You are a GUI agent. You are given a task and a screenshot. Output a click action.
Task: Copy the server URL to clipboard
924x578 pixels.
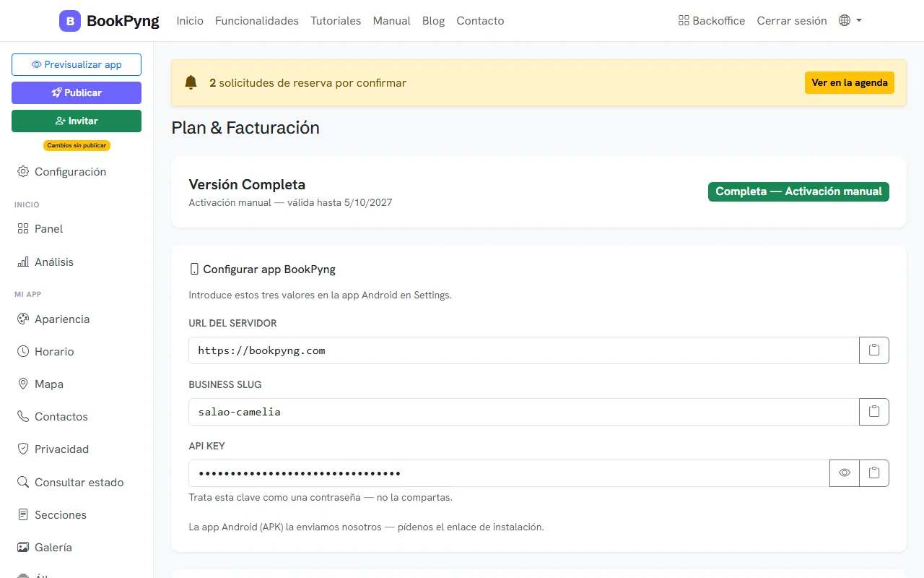874,350
